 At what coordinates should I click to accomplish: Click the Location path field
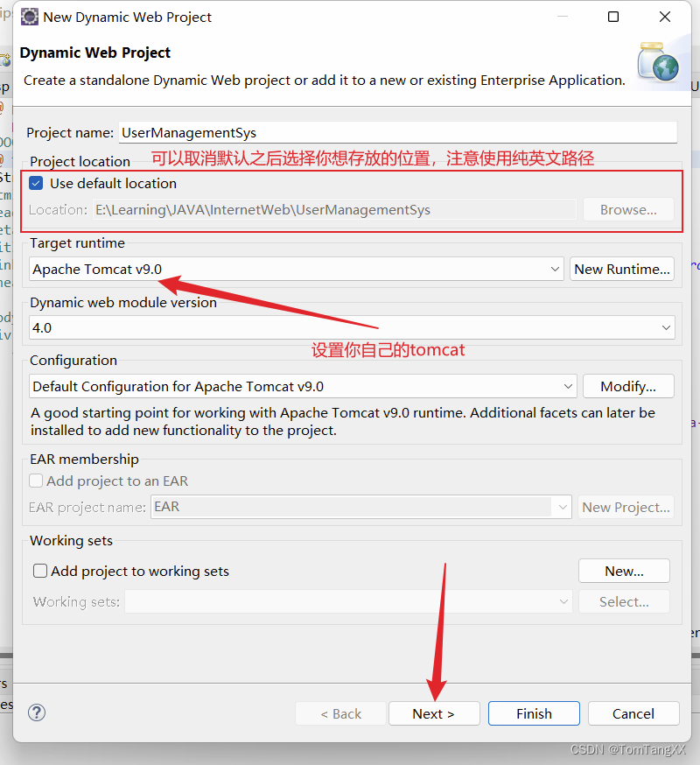click(334, 210)
